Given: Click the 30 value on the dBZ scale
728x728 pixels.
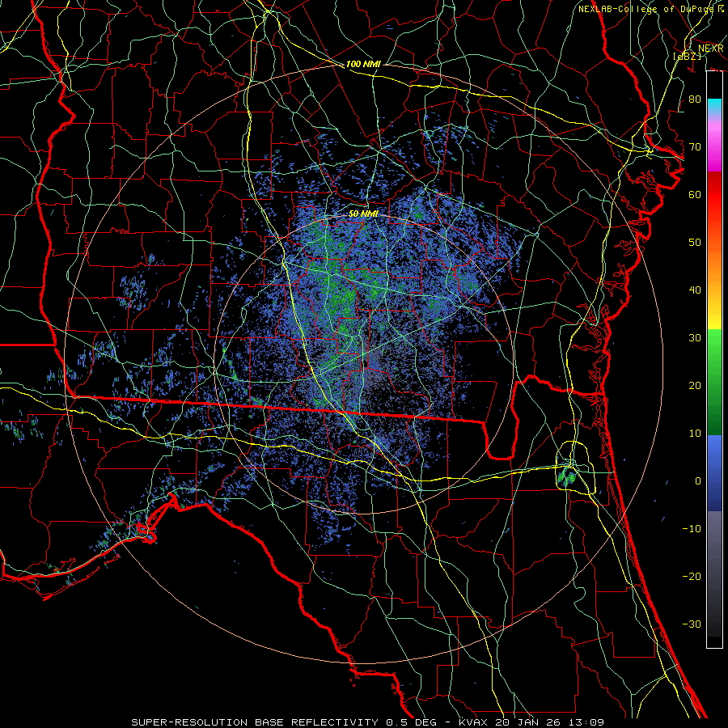Looking at the screenshot, I should (x=695, y=338).
